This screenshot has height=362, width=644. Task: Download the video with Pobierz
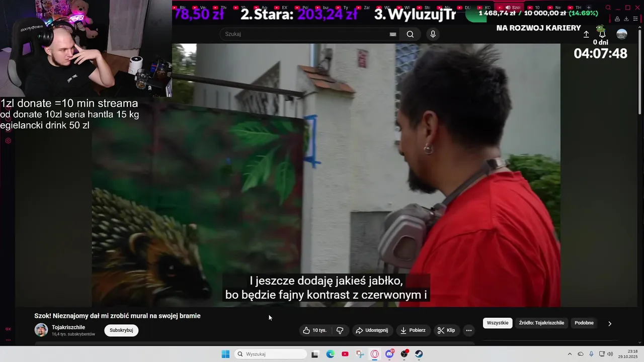[x=413, y=330]
